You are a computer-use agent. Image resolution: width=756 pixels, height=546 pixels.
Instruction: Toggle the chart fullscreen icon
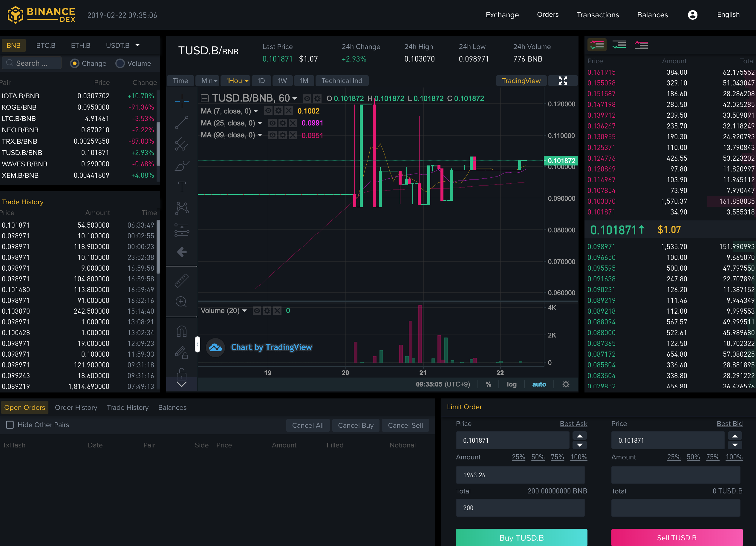pyautogui.click(x=563, y=81)
